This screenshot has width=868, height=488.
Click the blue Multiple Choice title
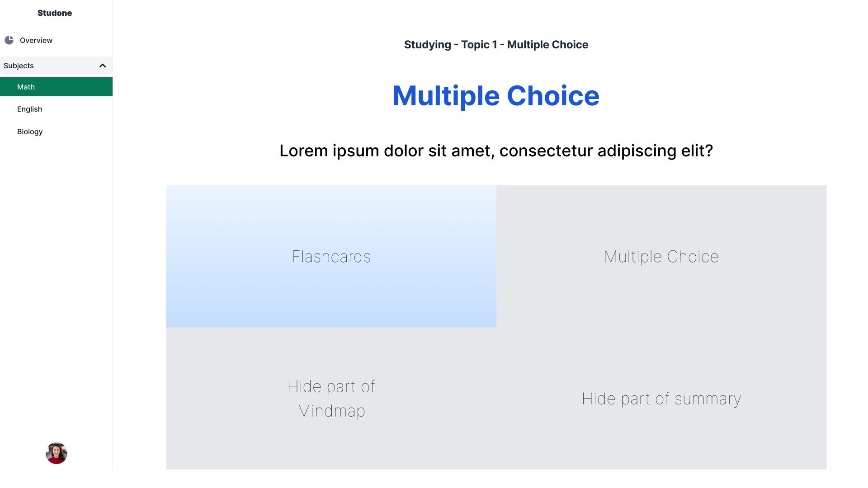click(496, 96)
